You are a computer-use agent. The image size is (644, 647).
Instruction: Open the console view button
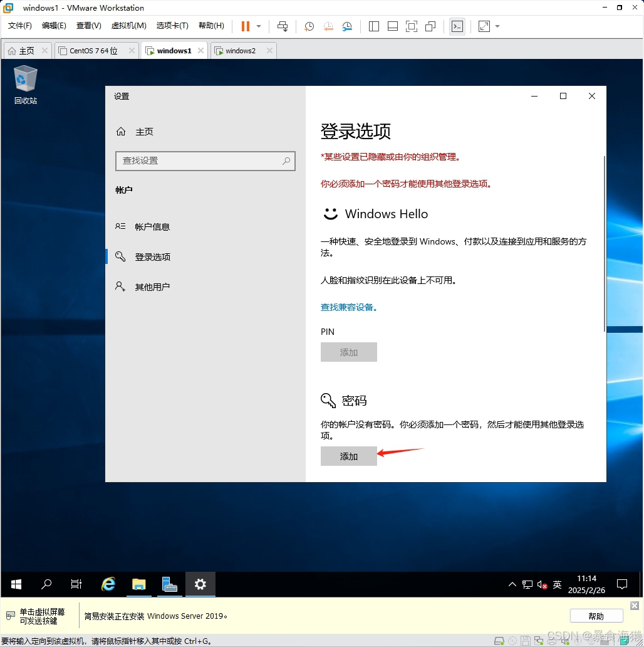[x=457, y=26]
